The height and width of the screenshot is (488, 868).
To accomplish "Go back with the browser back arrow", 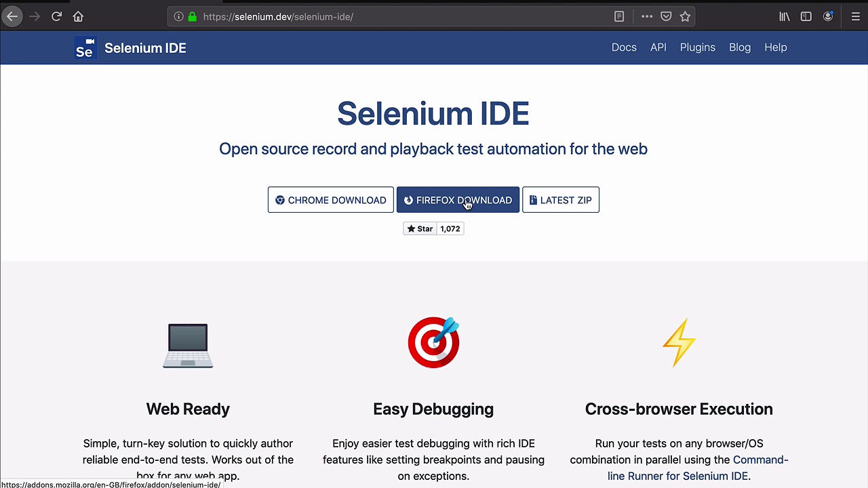I will (12, 16).
